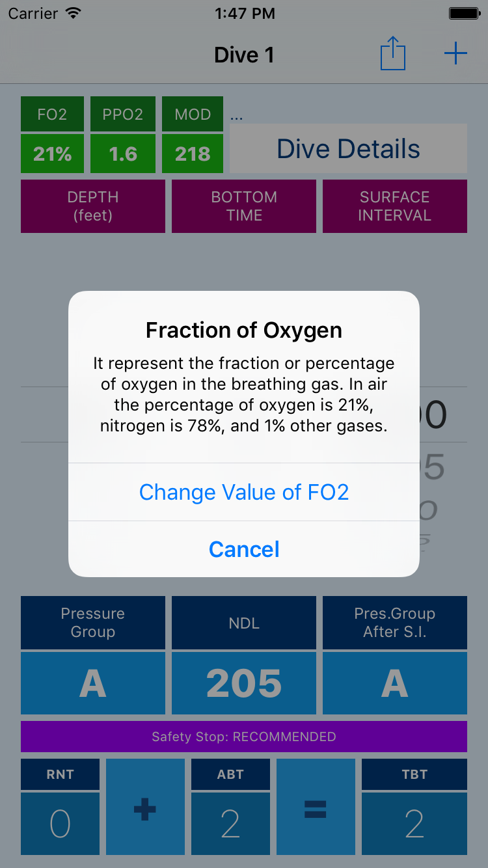
Task: Tap the 21% FO2 value
Action: (x=52, y=154)
